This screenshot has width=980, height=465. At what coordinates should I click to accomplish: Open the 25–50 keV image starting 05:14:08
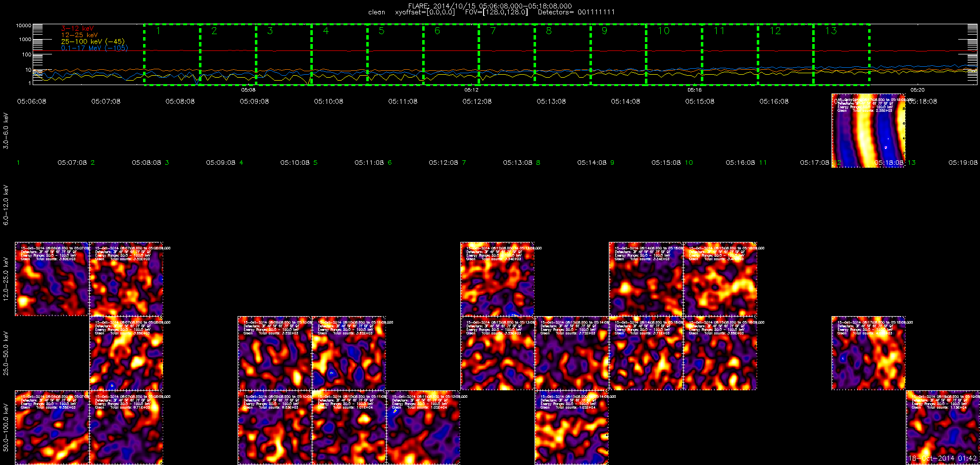pos(646,353)
